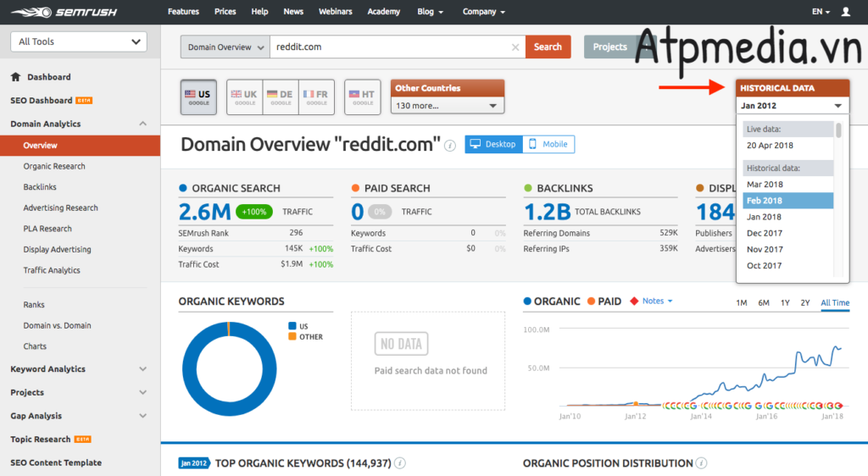This screenshot has width=868, height=476.
Task: Click info icon beside Organic Position Distribution
Action: pyautogui.click(x=701, y=463)
